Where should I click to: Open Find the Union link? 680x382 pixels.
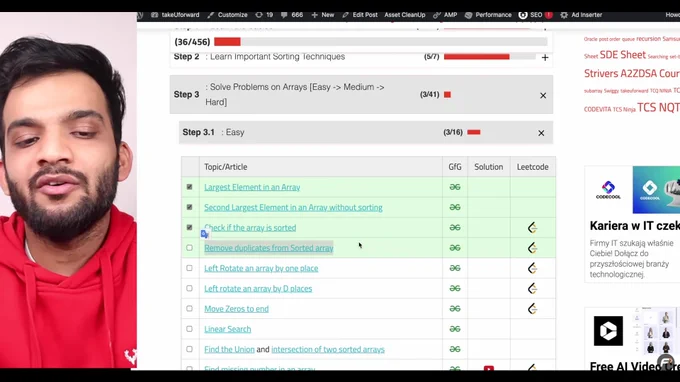point(229,349)
